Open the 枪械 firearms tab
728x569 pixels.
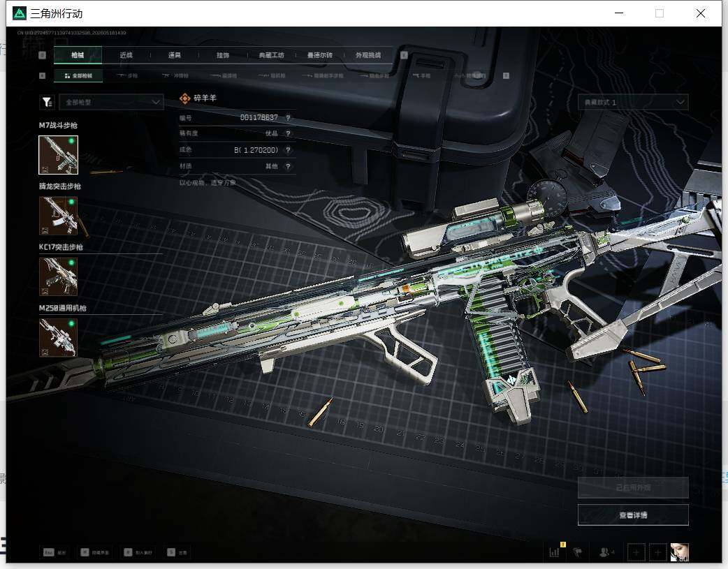(x=78, y=55)
